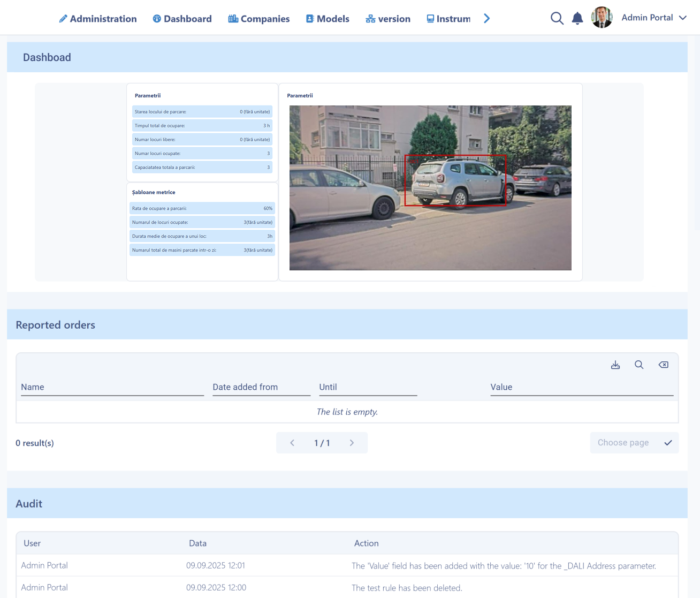Go to next page of Reported orders
Viewport: 700px width, 598px height.
pos(352,443)
